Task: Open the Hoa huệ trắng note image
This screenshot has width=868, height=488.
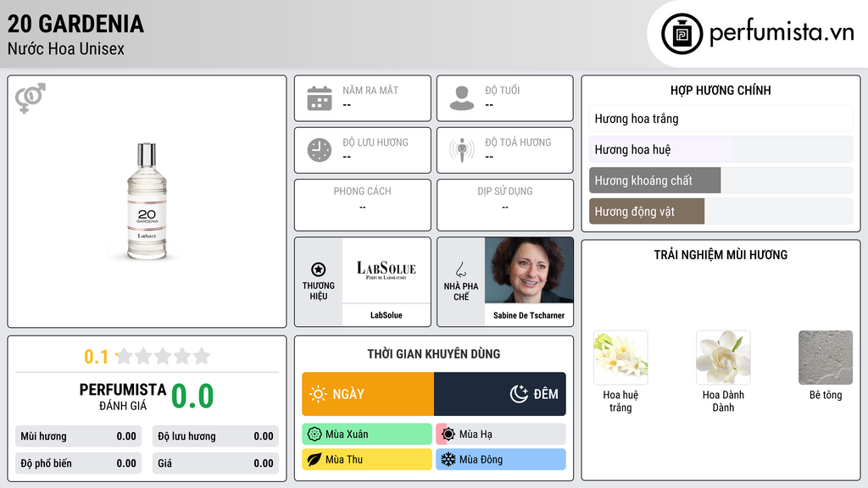Action: pos(620,358)
